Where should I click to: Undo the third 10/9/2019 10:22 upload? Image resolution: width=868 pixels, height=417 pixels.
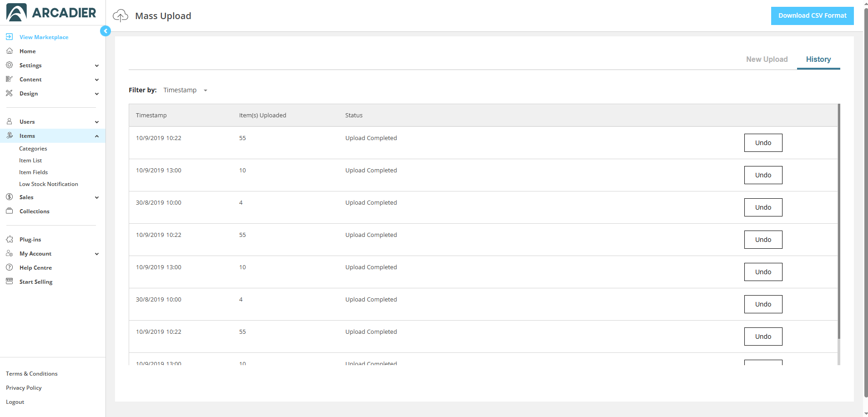coord(763,337)
